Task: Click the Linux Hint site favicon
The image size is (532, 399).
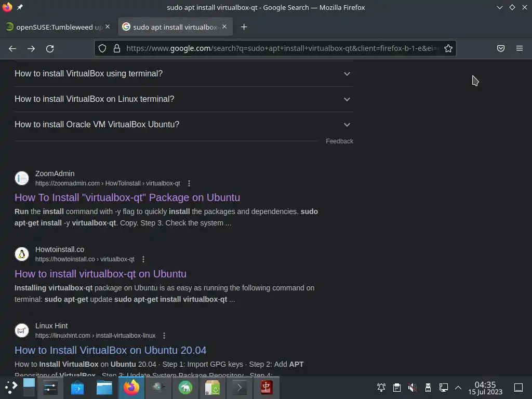Action: pyautogui.click(x=22, y=330)
